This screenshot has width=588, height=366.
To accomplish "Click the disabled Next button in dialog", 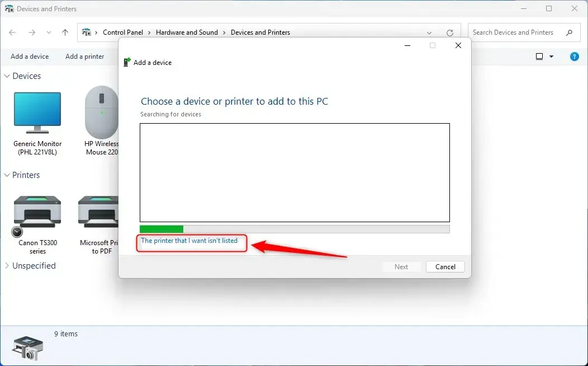I will coord(401,267).
